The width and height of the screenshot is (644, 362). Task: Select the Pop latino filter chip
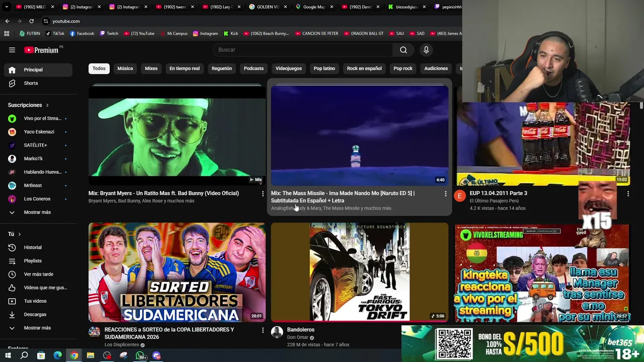[x=325, y=68]
